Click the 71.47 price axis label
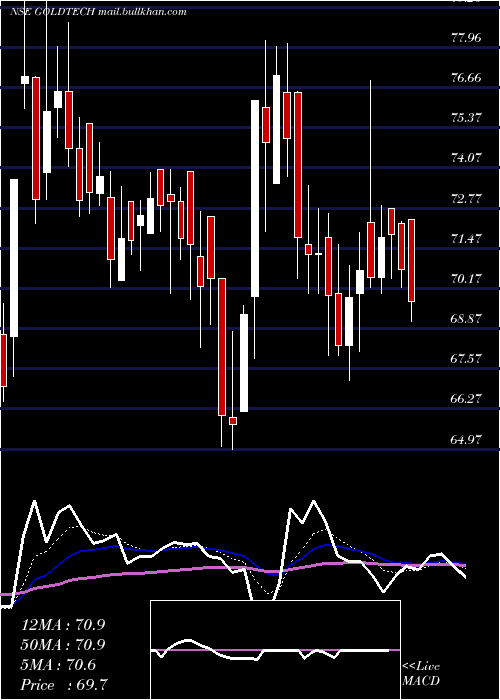500x700 pixels. (467, 238)
